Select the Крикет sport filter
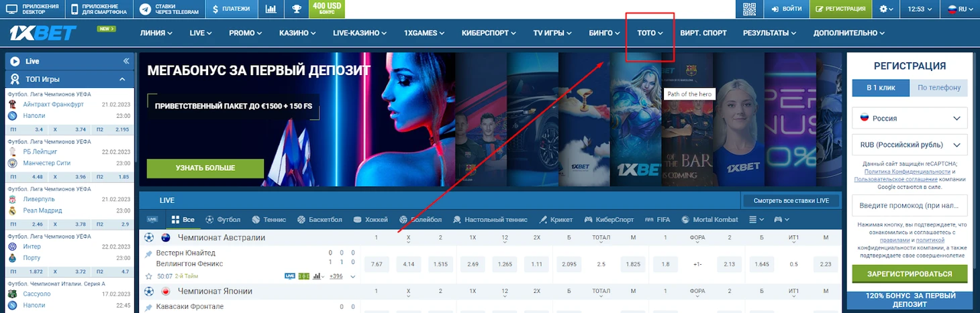 coord(556,220)
